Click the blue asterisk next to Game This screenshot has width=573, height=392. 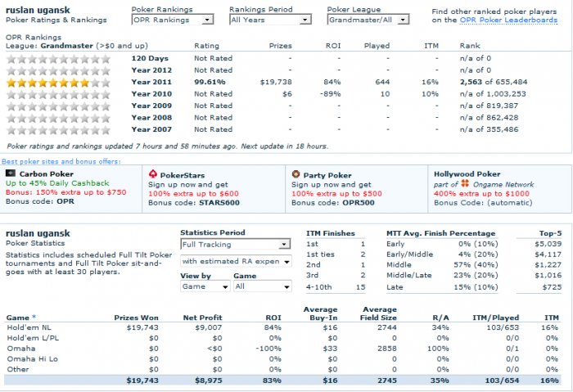point(34,317)
